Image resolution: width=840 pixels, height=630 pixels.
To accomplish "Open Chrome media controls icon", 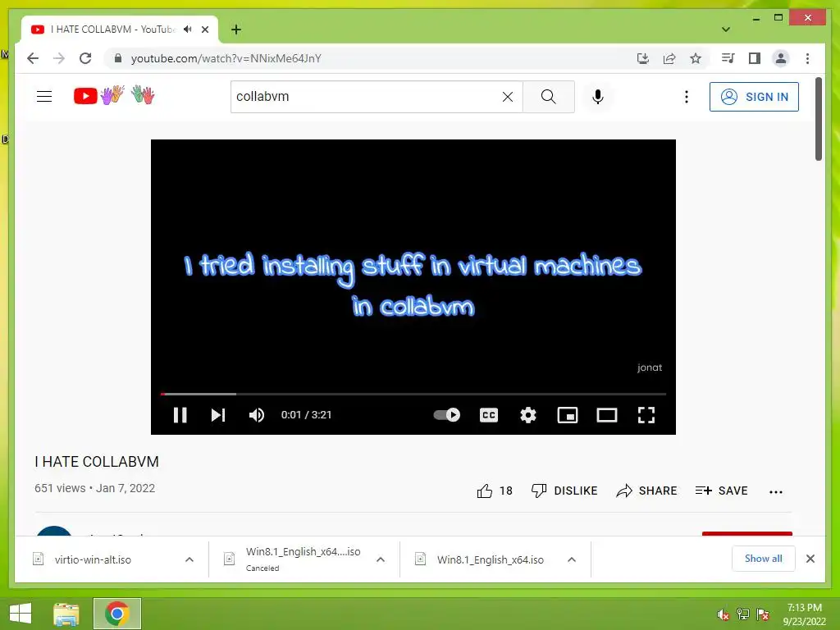I will click(728, 58).
